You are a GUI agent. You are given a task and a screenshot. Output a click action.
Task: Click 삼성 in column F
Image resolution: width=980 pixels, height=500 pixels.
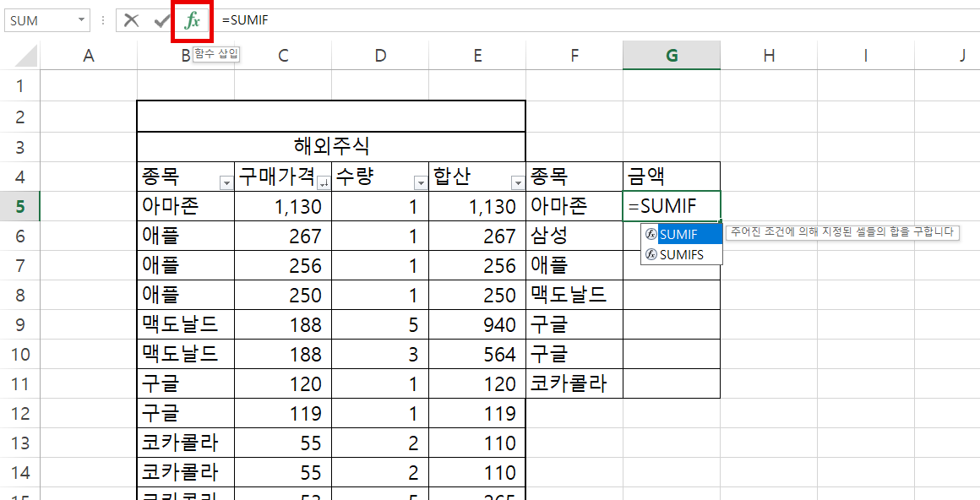(x=574, y=236)
